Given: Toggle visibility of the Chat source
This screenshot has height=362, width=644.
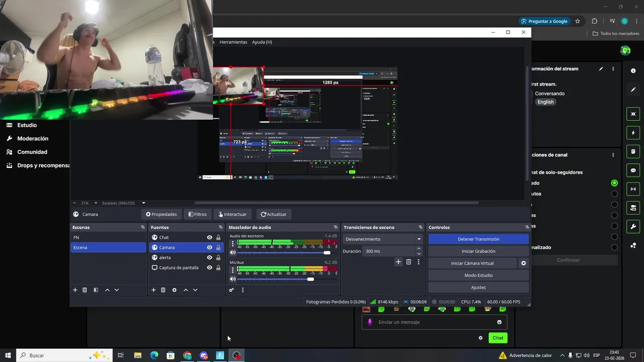Looking at the screenshot, I should tap(209, 237).
